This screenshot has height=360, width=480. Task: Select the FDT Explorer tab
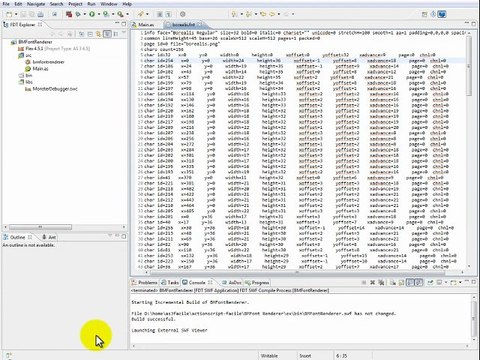(22, 25)
